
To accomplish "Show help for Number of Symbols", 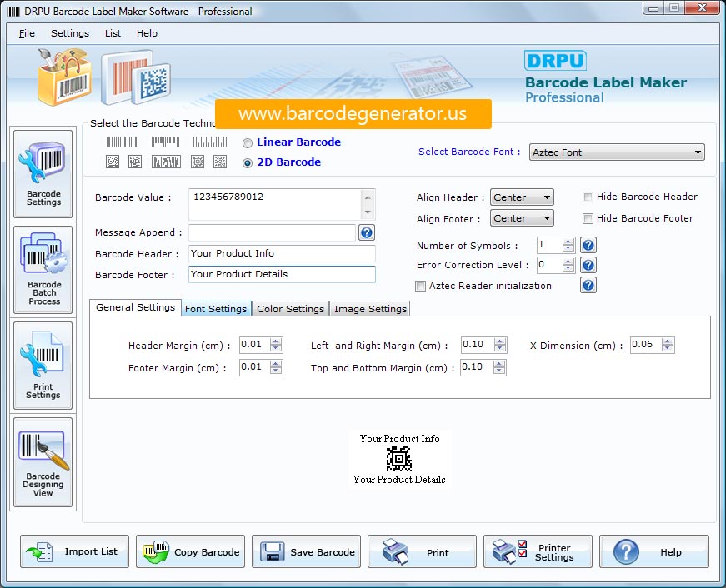I will tap(588, 245).
